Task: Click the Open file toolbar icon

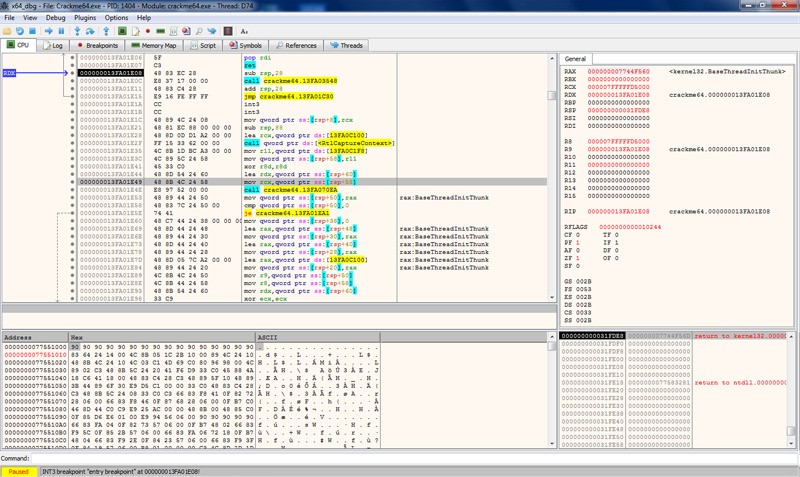Action: pos(7,31)
